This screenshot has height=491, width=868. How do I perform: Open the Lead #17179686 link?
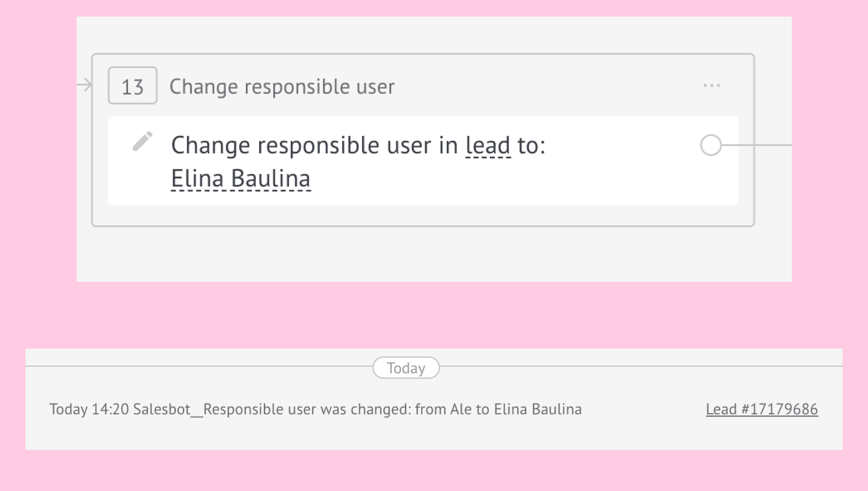point(762,409)
